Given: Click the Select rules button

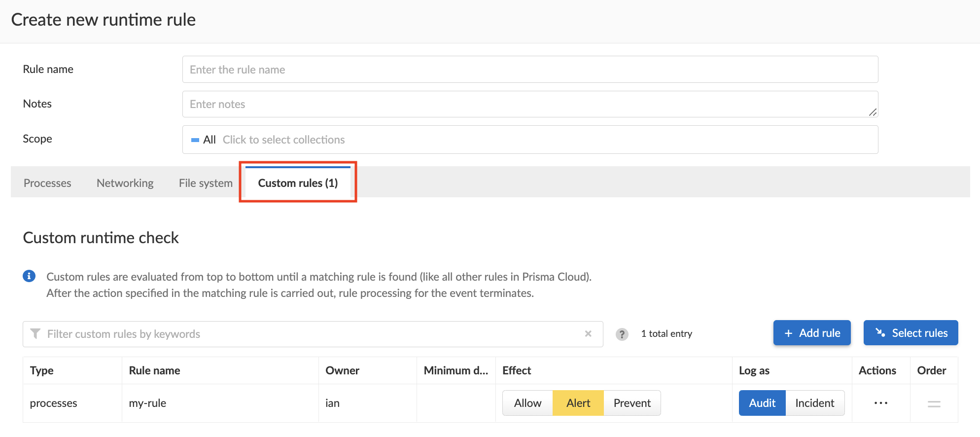Looking at the screenshot, I should coord(910,333).
